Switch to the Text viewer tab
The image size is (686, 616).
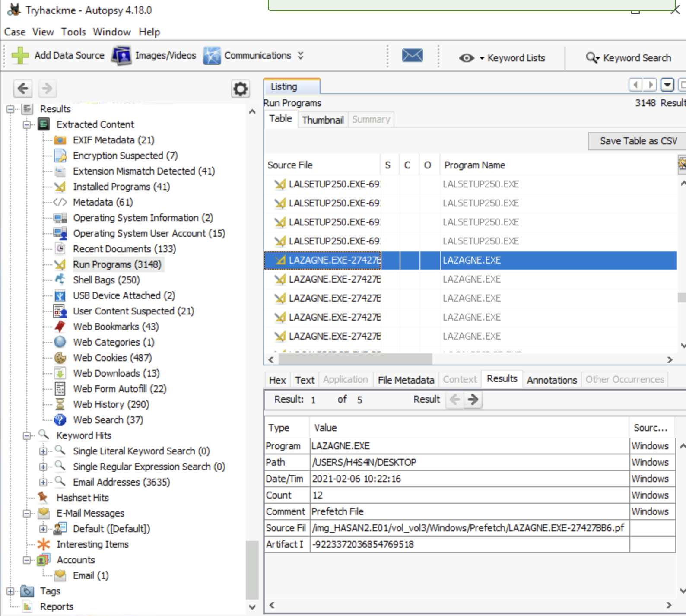305,380
